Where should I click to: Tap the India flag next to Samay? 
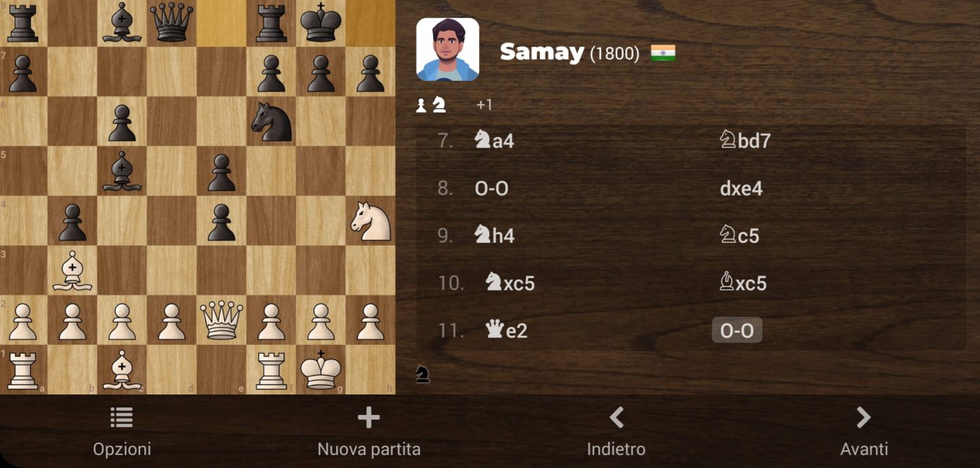(663, 53)
